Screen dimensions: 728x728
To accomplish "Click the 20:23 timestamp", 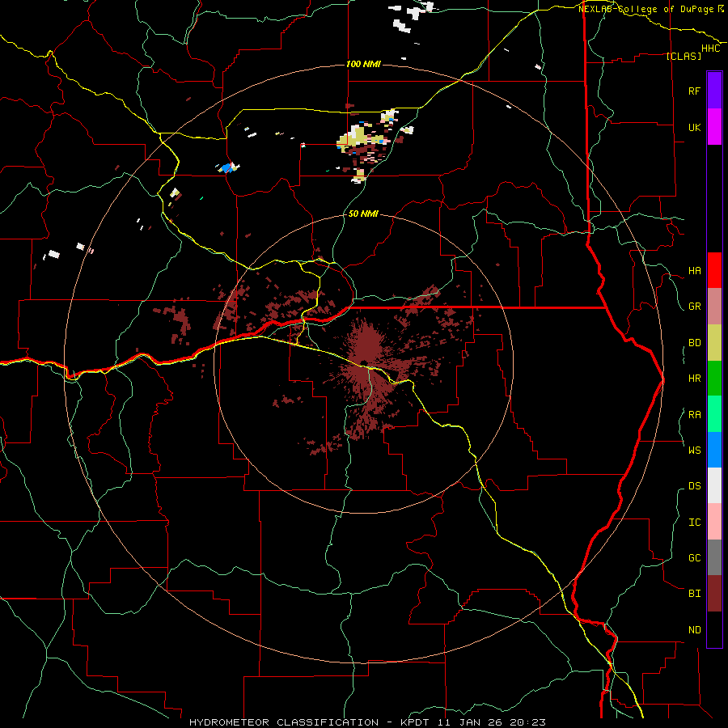I will click(527, 722).
